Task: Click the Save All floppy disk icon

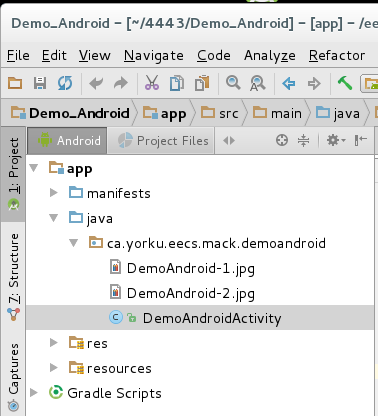Action: [x=40, y=83]
